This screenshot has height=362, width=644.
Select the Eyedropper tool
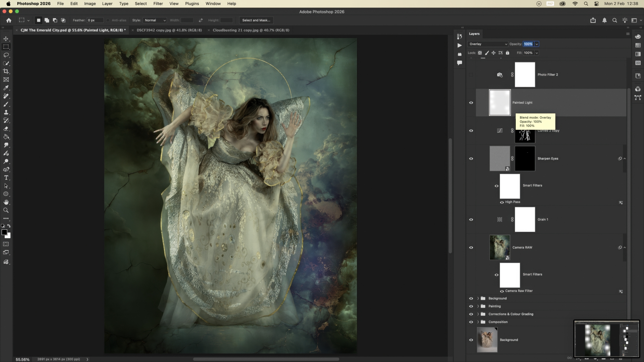6,88
